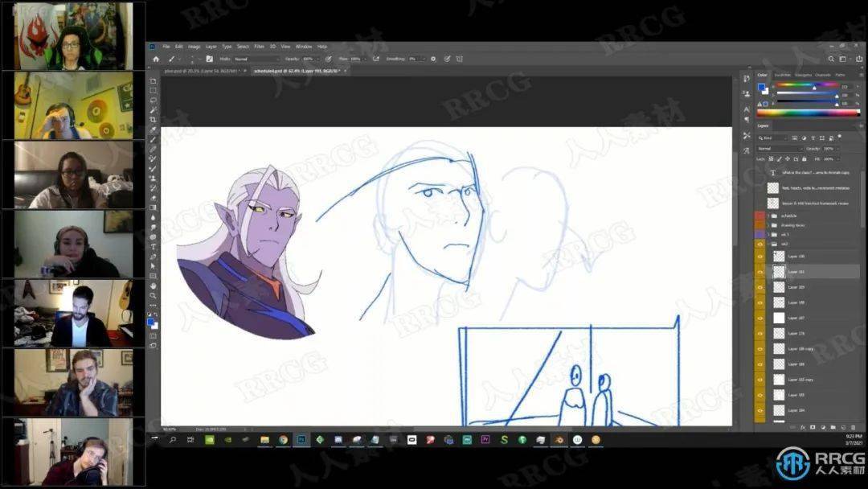Add a layer style with fx icon
The image size is (868, 489).
tap(803, 428)
